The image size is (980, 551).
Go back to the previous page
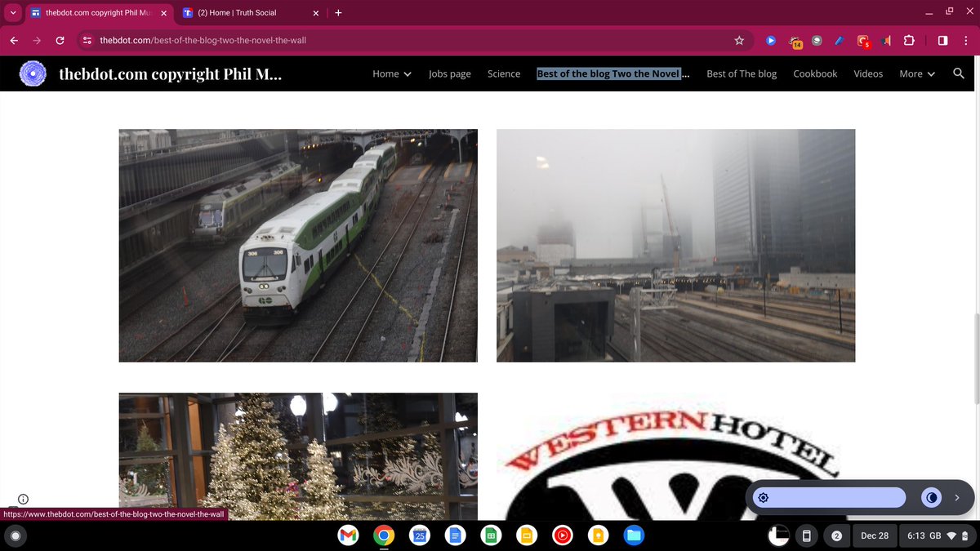click(14, 40)
